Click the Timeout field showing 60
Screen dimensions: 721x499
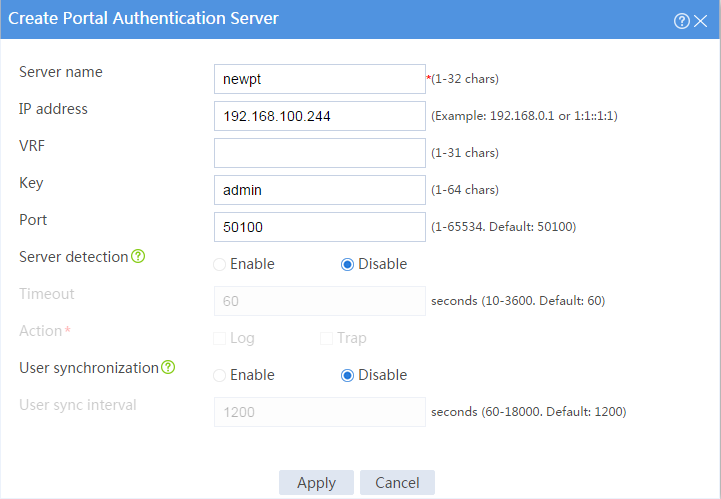click(x=320, y=301)
